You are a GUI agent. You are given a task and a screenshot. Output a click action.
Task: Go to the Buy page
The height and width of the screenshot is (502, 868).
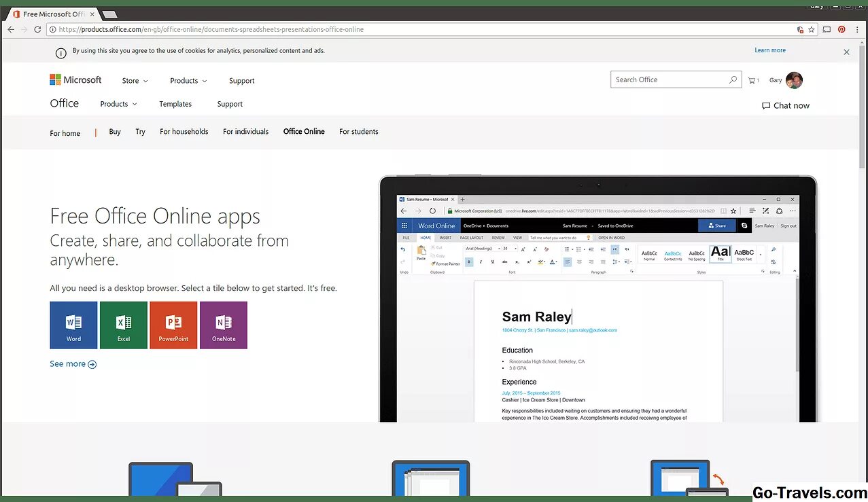point(115,132)
